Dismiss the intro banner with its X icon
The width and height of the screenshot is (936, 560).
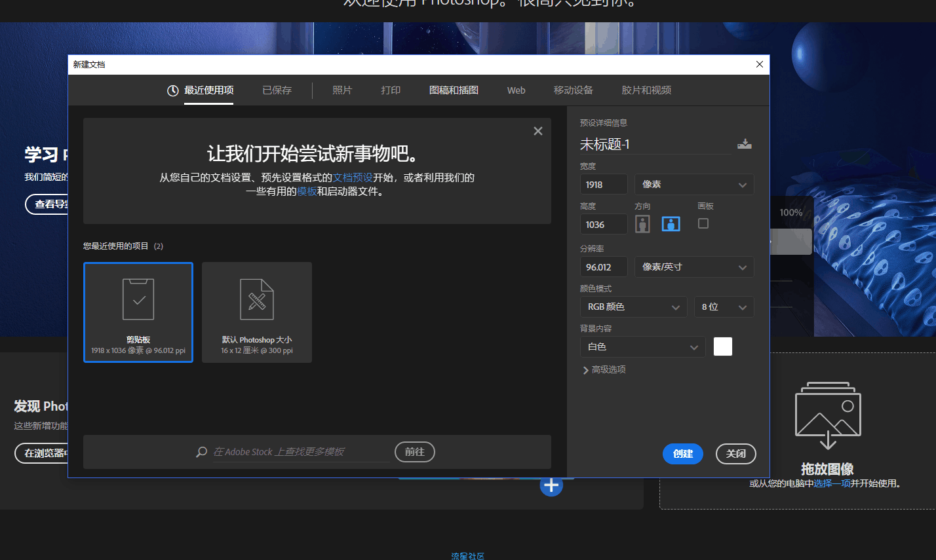(538, 131)
